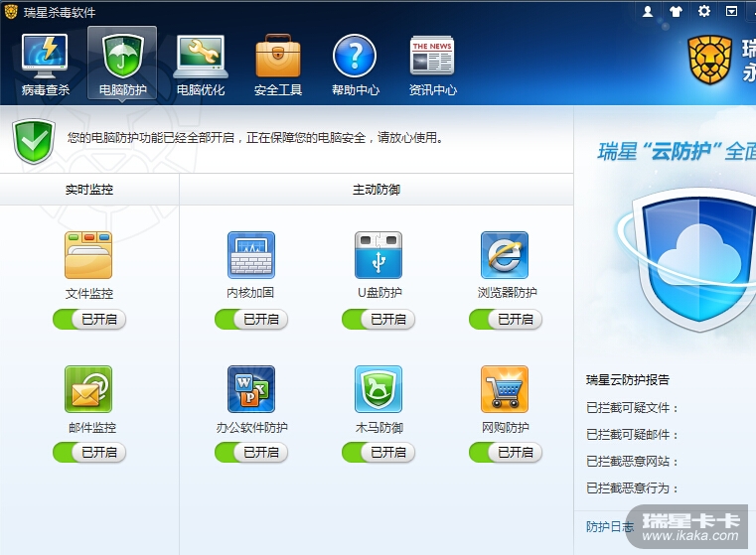756x555 pixels.
Task: Click 已拦截恶意网站 report entry
Action: pyautogui.click(x=633, y=462)
